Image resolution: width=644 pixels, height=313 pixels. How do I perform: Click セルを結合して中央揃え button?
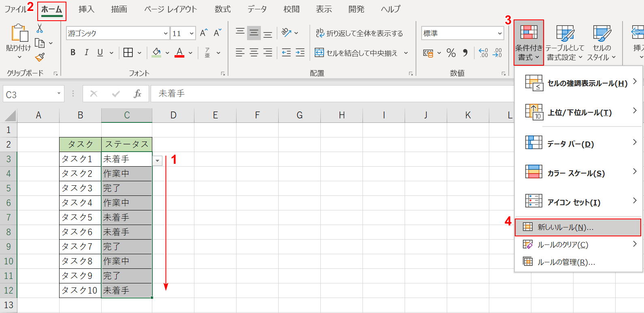(356, 53)
